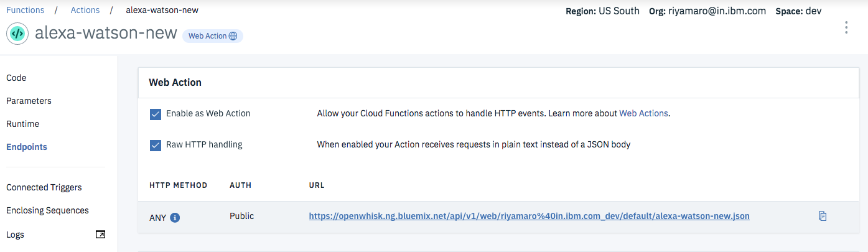Open Enclosing Sequences section
Screen dimensions: 868x252
pos(47,210)
